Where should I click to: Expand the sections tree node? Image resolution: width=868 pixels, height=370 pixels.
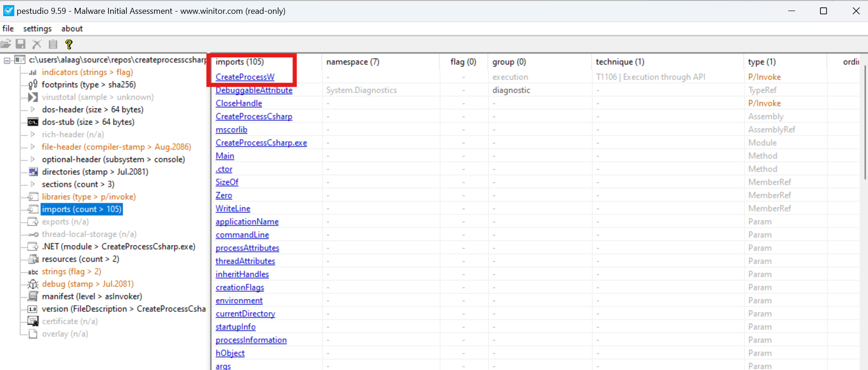[x=33, y=185]
